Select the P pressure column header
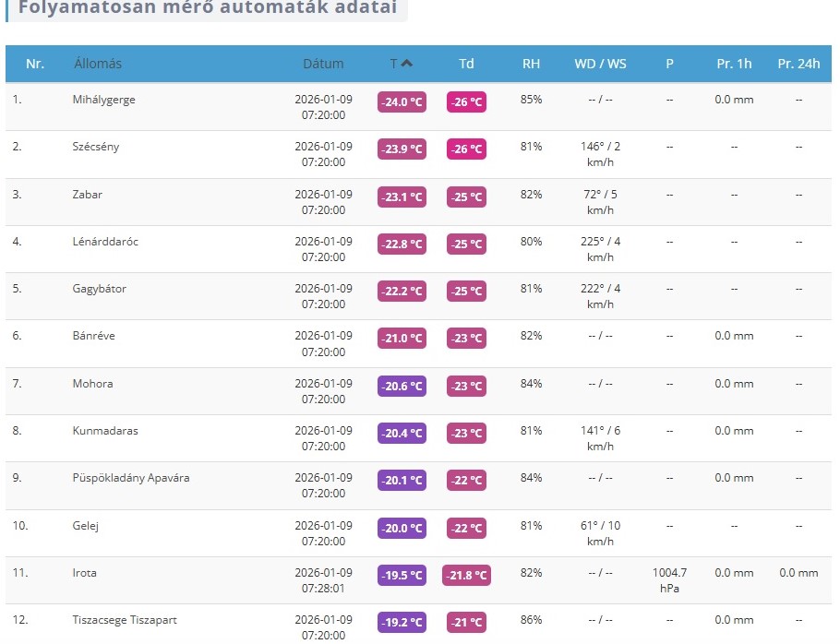 point(669,64)
